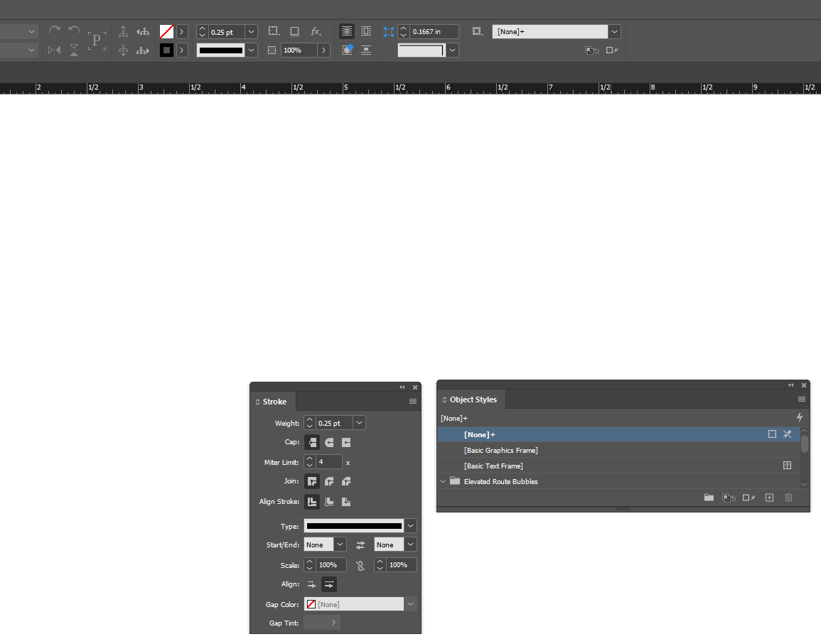This screenshot has height=644, width=821.
Task: Toggle the Projecting Cap option
Action: [x=345, y=442]
